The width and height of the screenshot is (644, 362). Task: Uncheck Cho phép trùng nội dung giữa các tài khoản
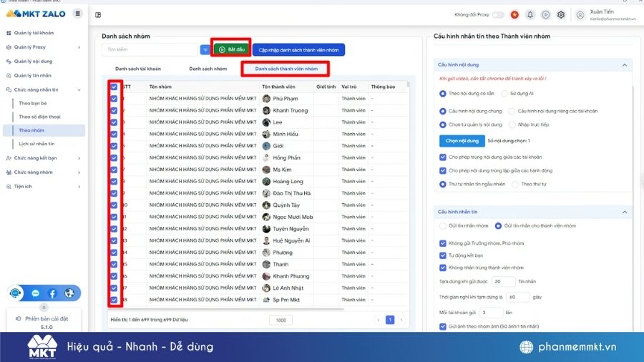pos(442,157)
